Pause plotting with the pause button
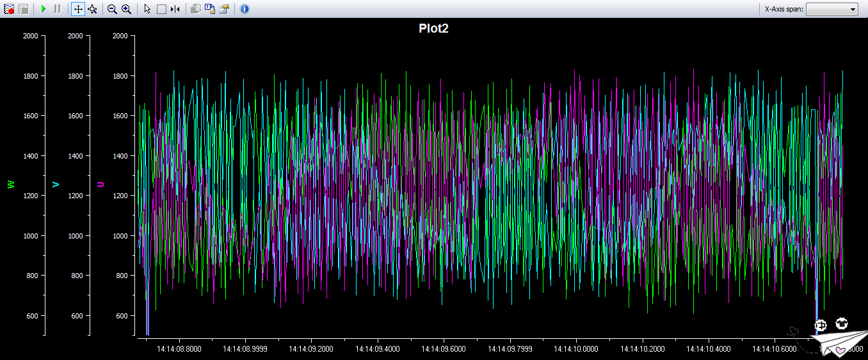The width and height of the screenshot is (868, 360). (57, 9)
